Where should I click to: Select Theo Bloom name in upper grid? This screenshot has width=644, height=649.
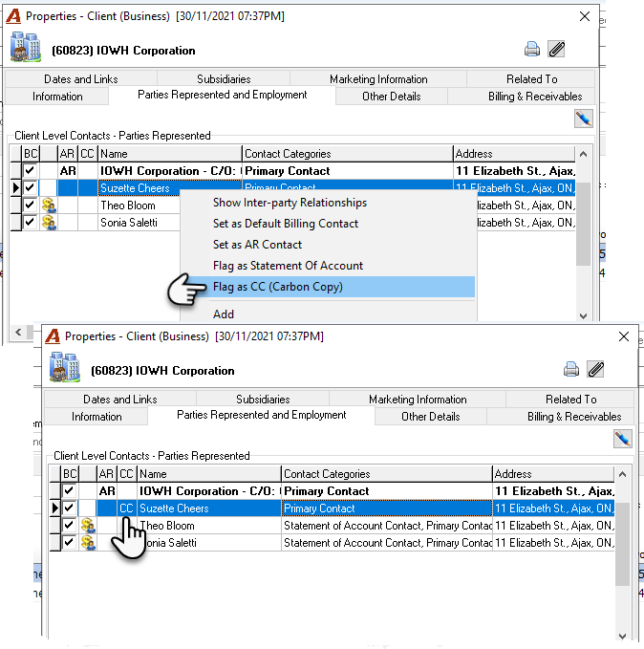tap(127, 206)
